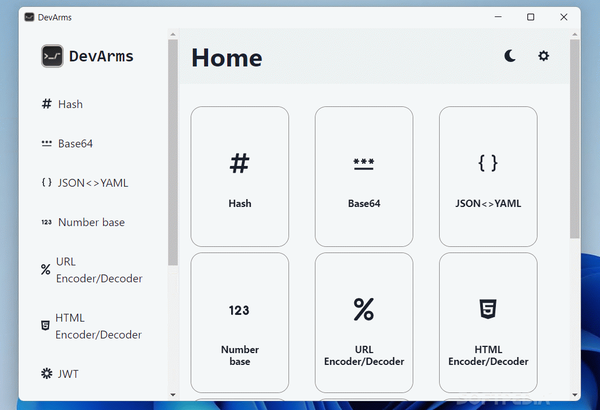Click the small 123 icon in sidebar
This screenshot has height=410, width=600.
click(x=46, y=222)
